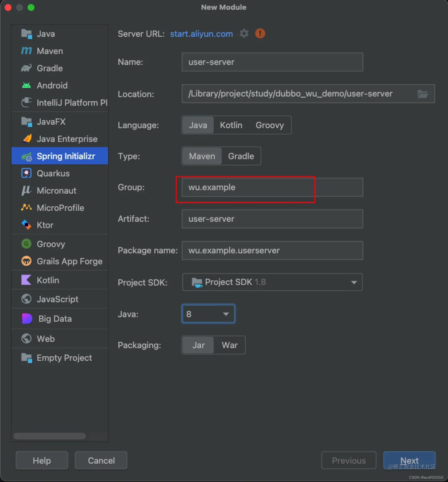448x482 pixels.
Task: Click the Maven 'm' icon
Action: click(26, 51)
